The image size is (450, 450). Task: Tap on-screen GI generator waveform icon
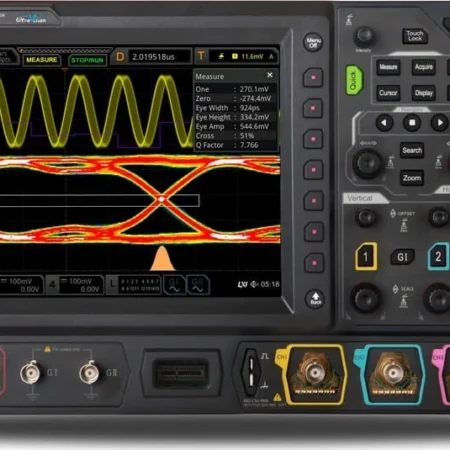[x=174, y=285]
